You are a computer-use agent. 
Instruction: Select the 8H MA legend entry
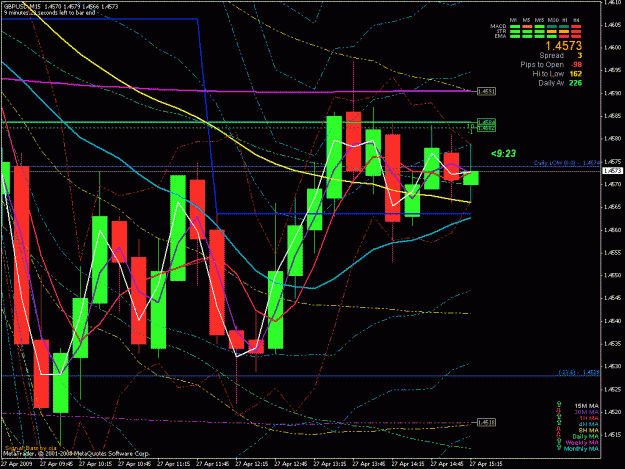tap(589, 430)
